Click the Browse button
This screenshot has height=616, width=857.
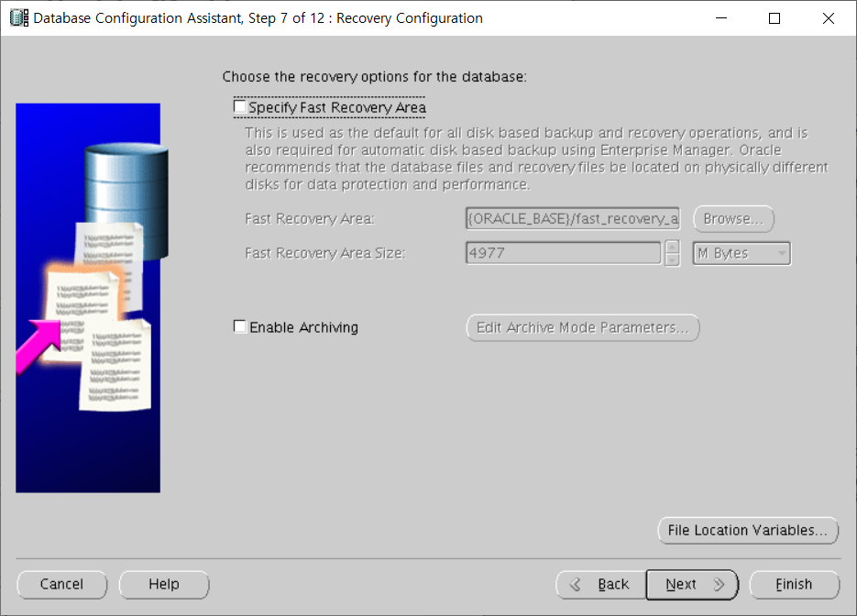[733, 219]
